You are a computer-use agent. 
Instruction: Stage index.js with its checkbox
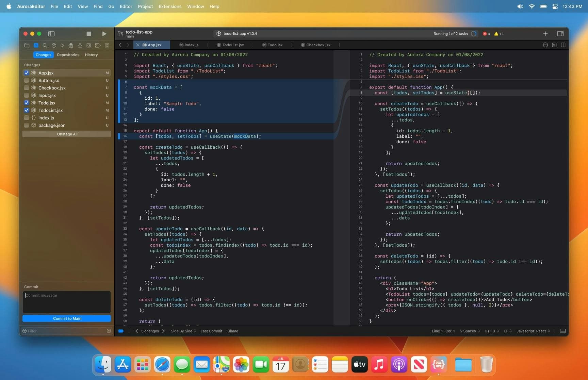27,118
